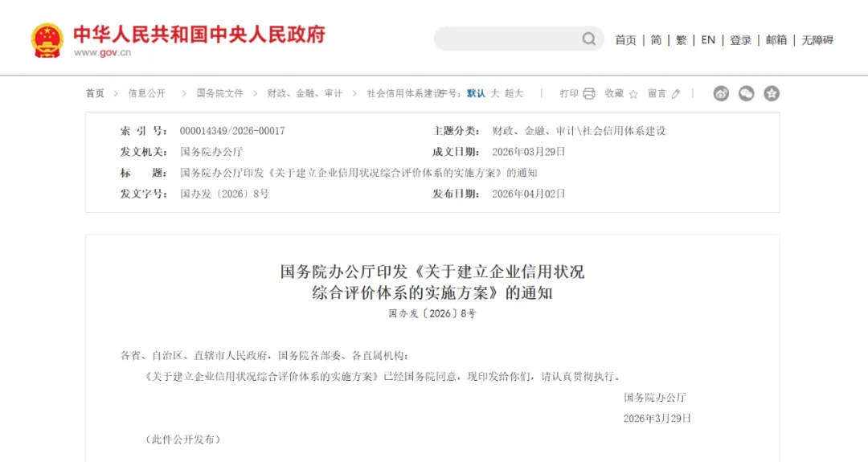Click document number 国办发〔2026〕8号 in table
The height and width of the screenshot is (462, 868).
(224, 194)
